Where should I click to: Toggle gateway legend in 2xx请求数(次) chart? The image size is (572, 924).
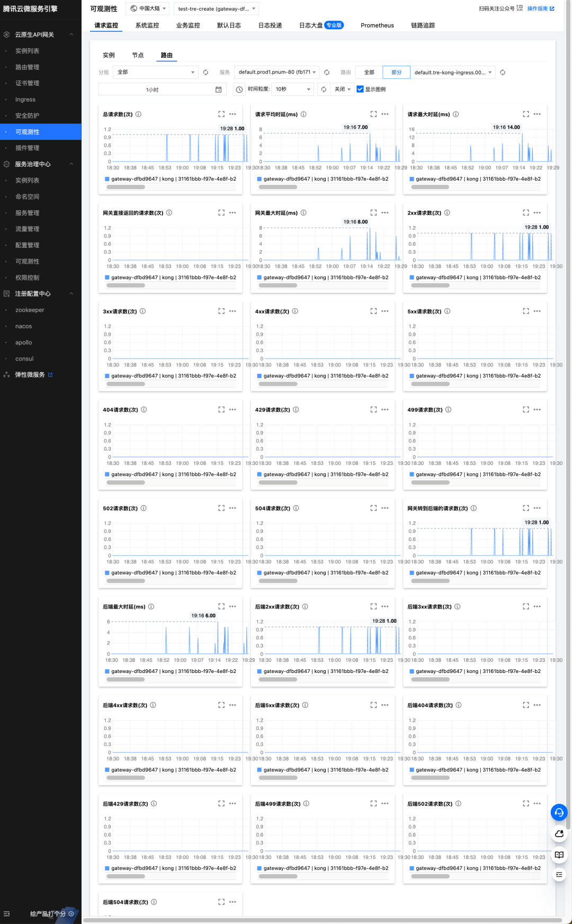pos(475,277)
